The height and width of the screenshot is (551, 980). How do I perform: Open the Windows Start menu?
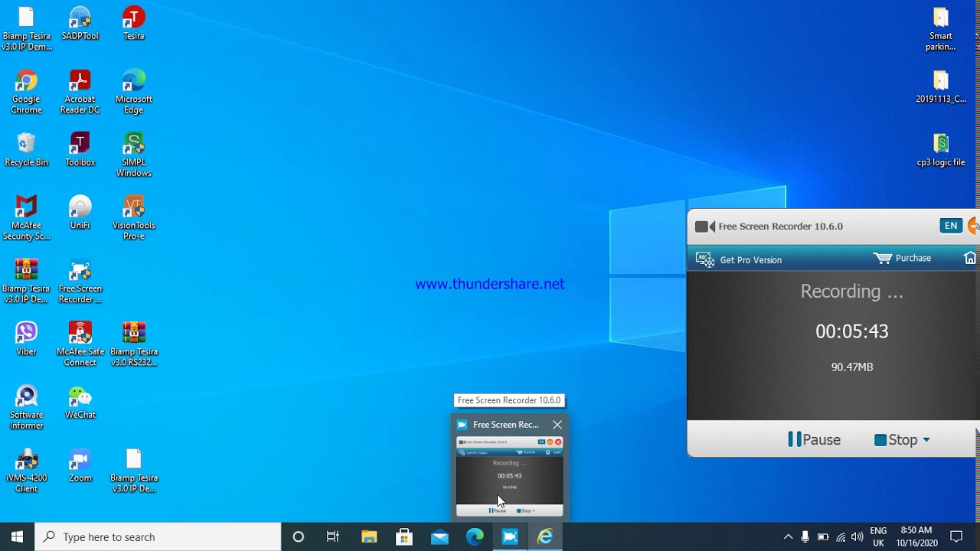[18, 536]
